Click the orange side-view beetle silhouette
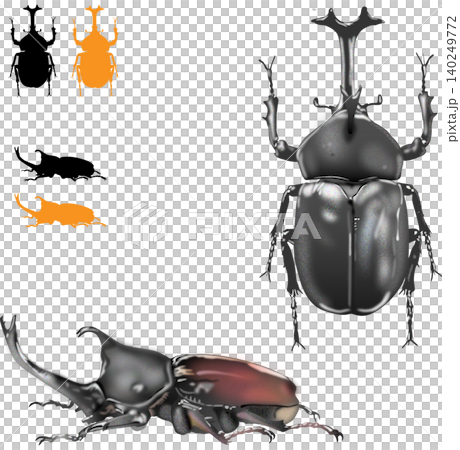Viewport: 460px width, 450px height. [x=60, y=211]
